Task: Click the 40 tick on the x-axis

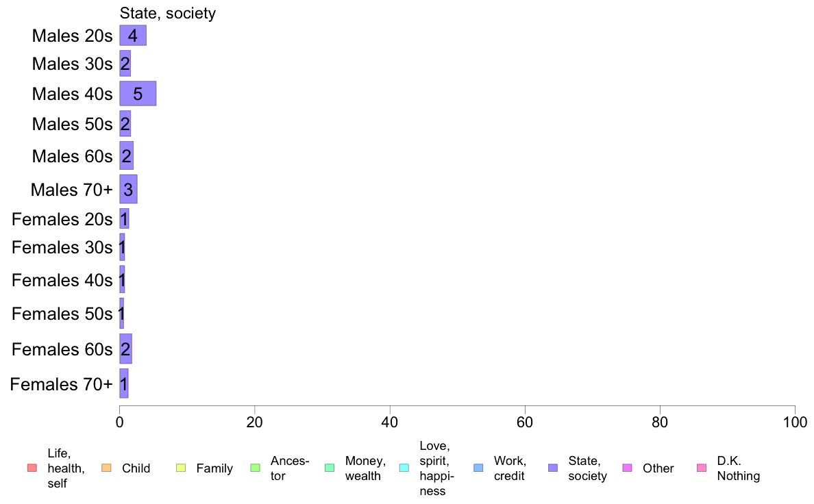Action: 389,422
